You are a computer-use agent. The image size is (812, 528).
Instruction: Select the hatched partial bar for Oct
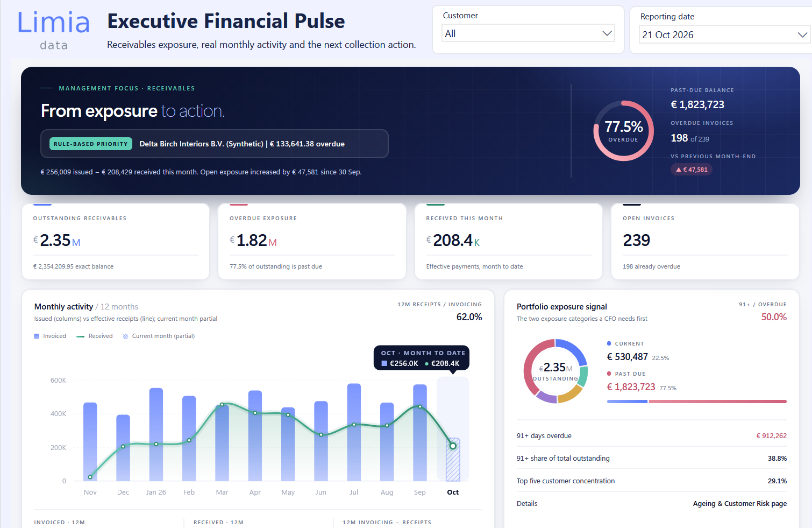[453, 460]
